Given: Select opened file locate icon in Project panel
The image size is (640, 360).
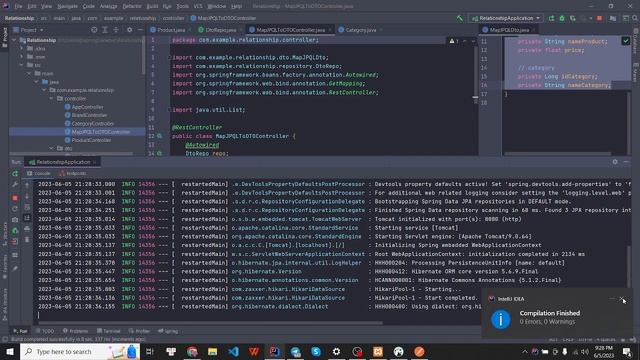Looking at the screenshot, I should tap(94, 30).
